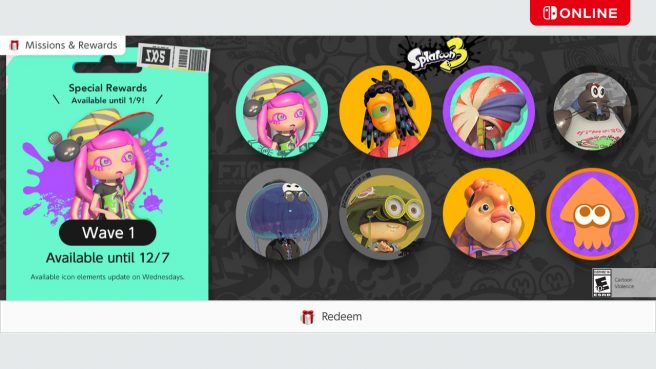
Task: Pick the purple-bordered striped shell character icon
Action: [x=489, y=111]
